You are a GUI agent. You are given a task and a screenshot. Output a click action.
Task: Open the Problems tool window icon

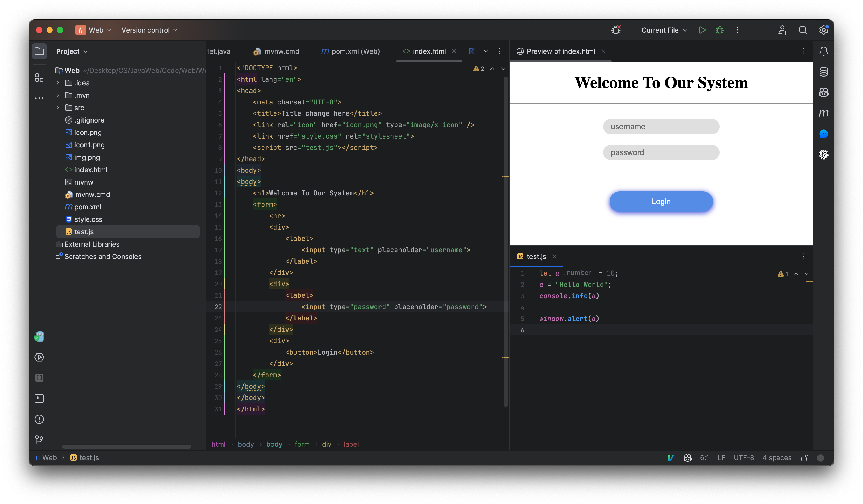coord(39,419)
